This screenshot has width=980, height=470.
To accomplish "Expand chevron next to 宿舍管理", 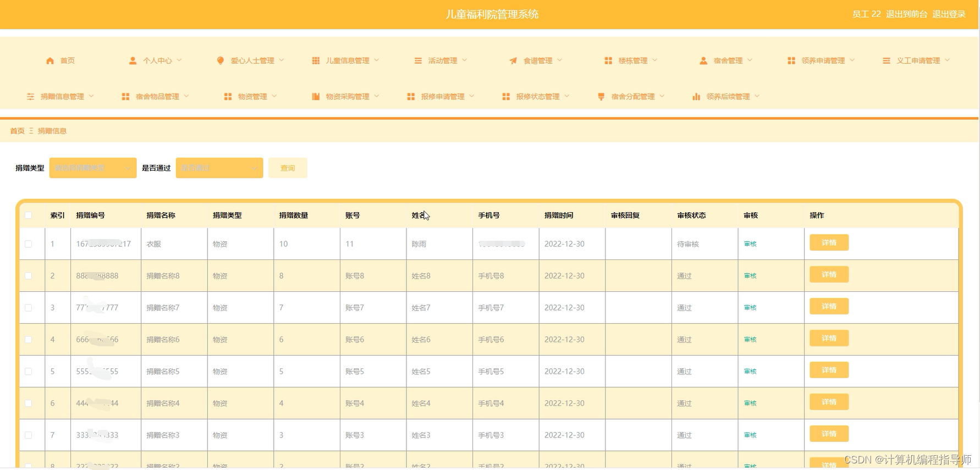I will click(x=750, y=60).
